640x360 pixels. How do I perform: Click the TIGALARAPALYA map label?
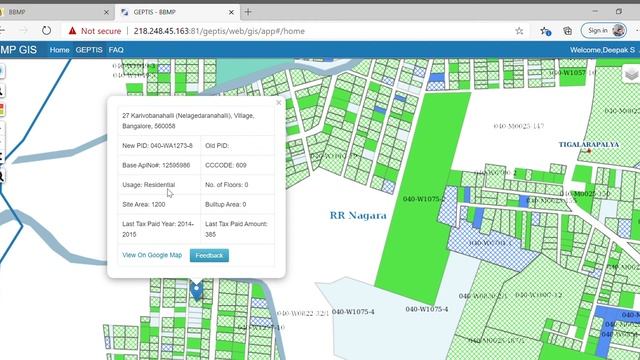click(589, 144)
